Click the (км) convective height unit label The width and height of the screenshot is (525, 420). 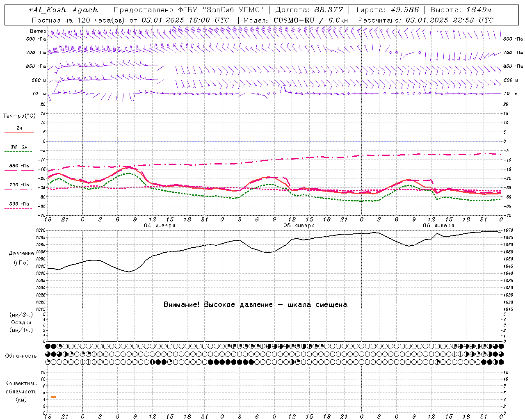[x=21, y=399]
